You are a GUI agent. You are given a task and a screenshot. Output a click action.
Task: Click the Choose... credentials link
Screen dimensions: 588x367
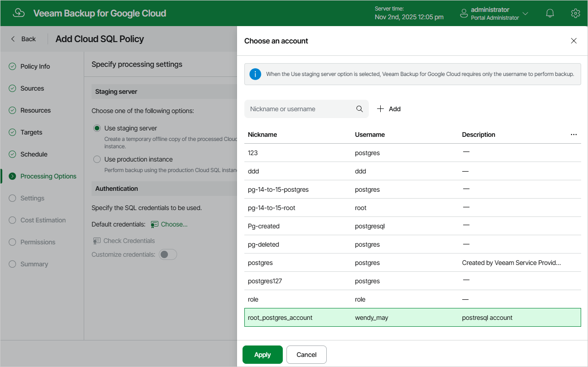pyautogui.click(x=174, y=224)
